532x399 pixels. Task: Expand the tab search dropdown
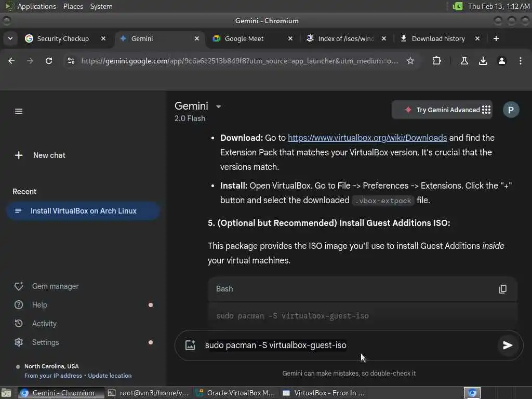(x=10, y=38)
